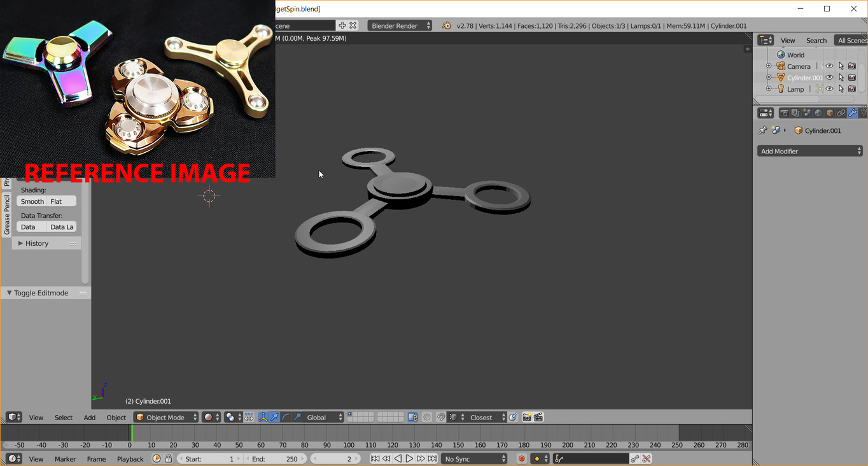Click the End frame field
Viewport: 868px width, 466px height.
pos(276,459)
